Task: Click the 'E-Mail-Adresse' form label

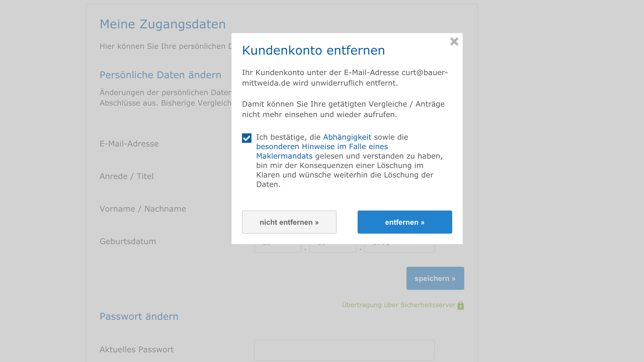Action: click(129, 144)
